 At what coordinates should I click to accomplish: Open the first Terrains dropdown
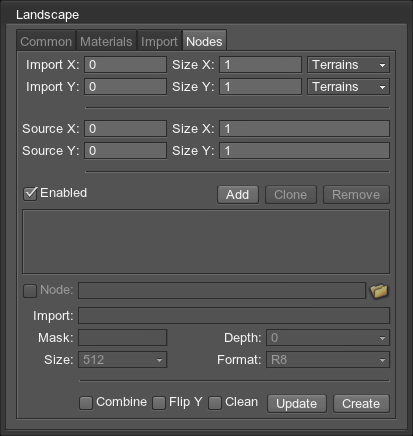(x=348, y=65)
